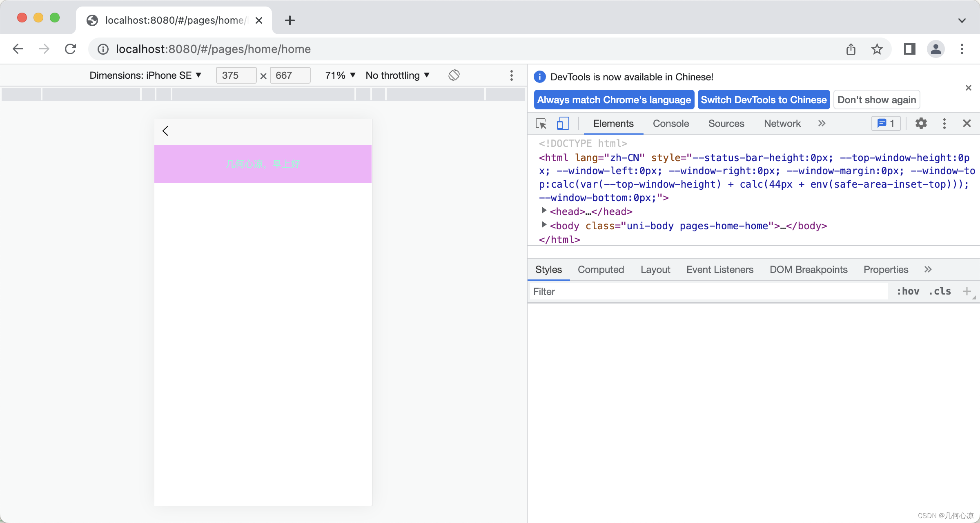
Task: View site information icon in address bar
Action: (x=103, y=49)
